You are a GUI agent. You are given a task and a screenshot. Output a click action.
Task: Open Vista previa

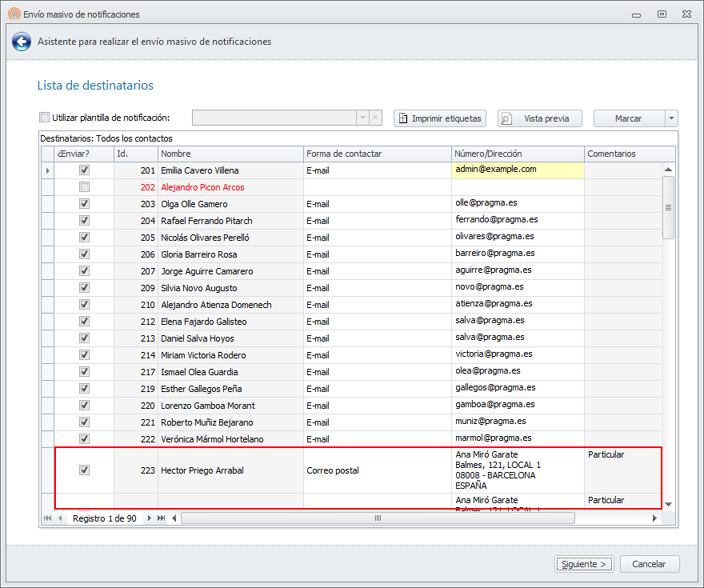[x=539, y=118]
